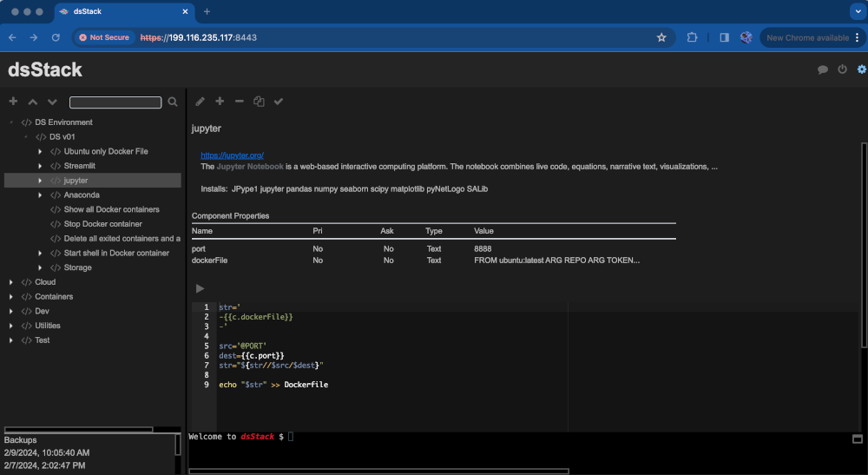The image size is (868, 475).
Task: Click the search magnifier icon in sidebar
Action: click(173, 102)
